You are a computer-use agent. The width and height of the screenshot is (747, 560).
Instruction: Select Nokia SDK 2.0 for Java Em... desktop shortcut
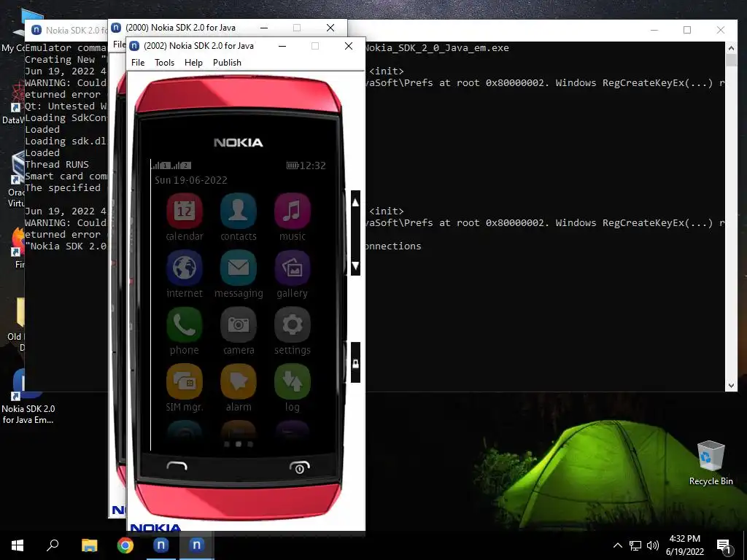[28, 397]
